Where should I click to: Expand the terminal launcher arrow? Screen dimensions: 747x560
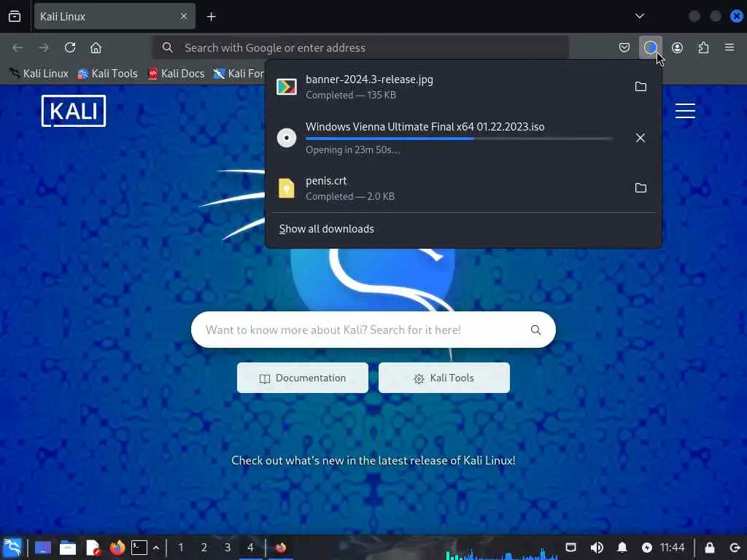tap(156, 548)
